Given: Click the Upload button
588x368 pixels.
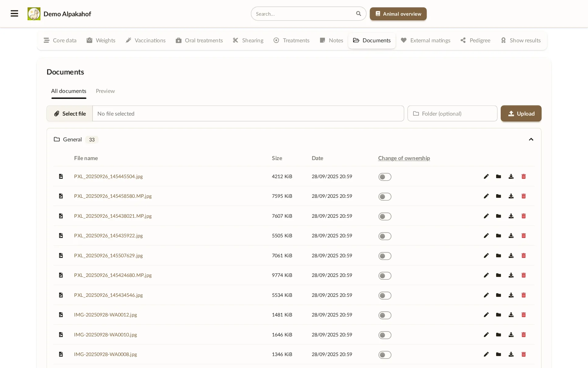Looking at the screenshot, I should click(x=521, y=113).
